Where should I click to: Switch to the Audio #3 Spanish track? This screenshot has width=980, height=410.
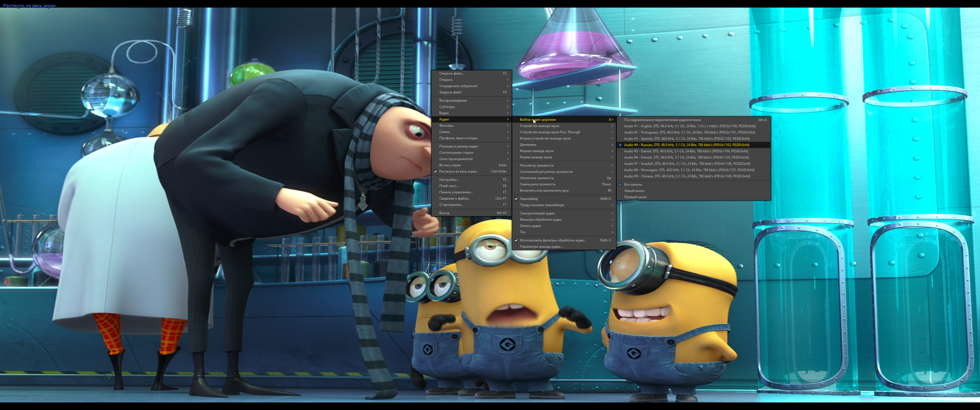(x=686, y=138)
